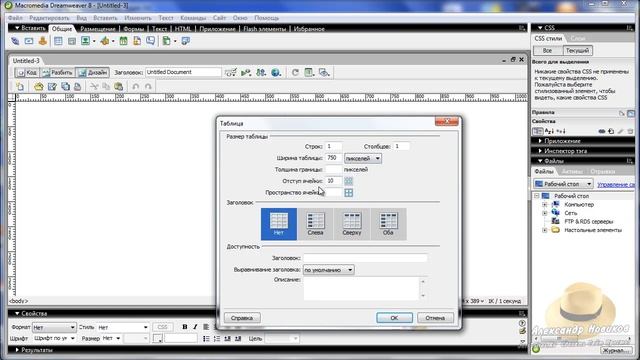Click the Server-Side Include icon
This screenshot has height=360, width=640.
pyautogui.click(x=137, y=41)
